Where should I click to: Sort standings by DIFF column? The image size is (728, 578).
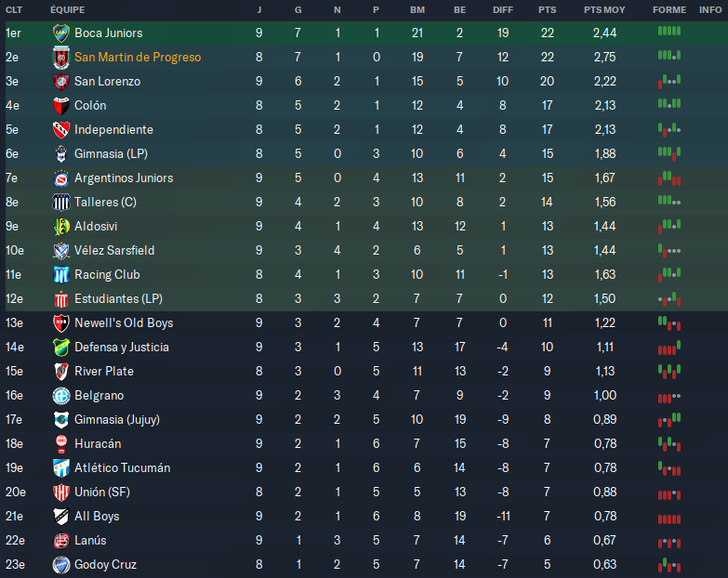tap(503, 9)
